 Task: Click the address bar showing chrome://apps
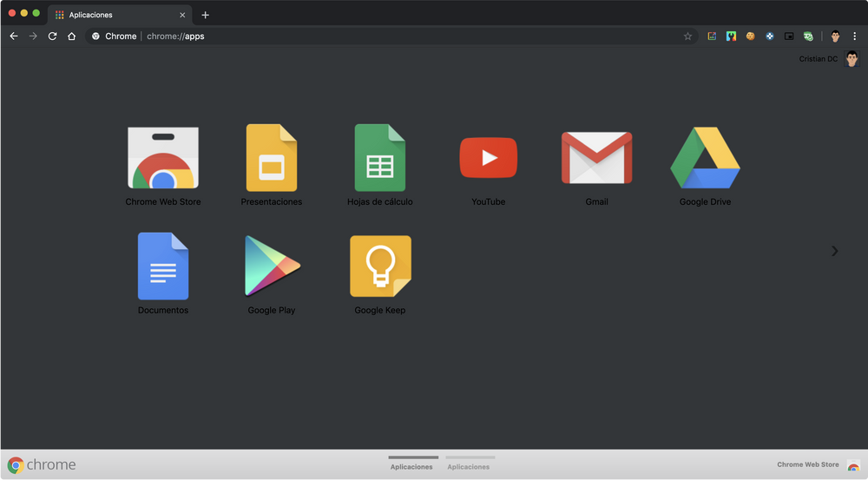tap(391, 36)
